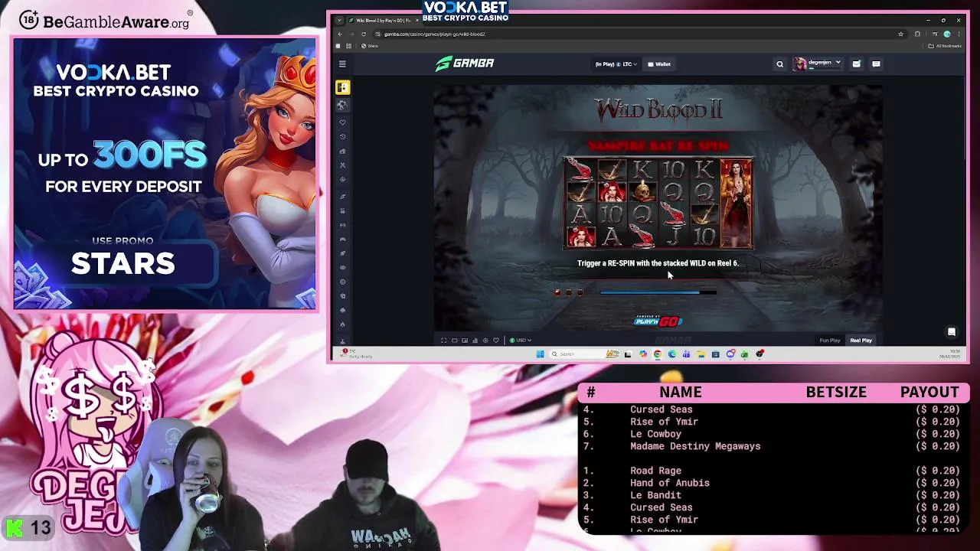
Task: Go back in the browser
Action: pyautogui.click(x=341, y=34)
